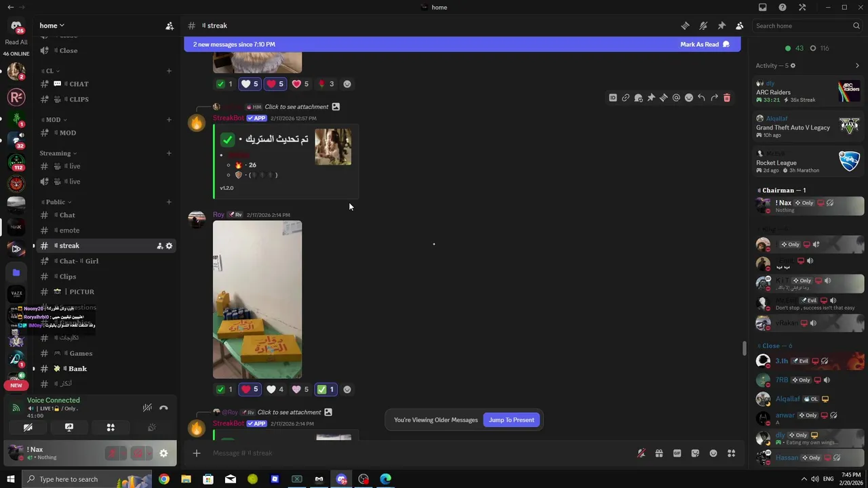The height and width of the screenshot is (488, 868).
Task: Open Activity settings gear icon
Action: [793, 66]
